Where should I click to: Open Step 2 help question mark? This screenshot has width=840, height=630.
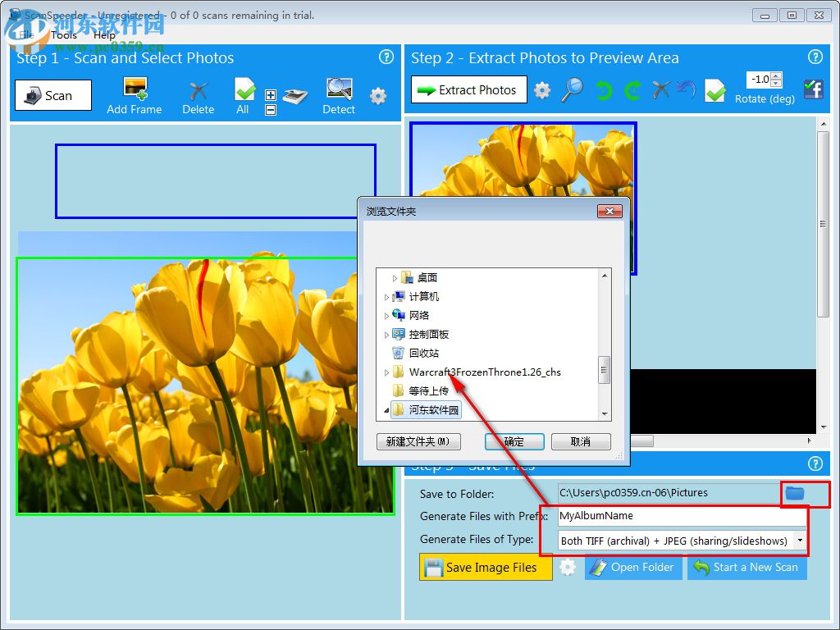click(815, 57)
